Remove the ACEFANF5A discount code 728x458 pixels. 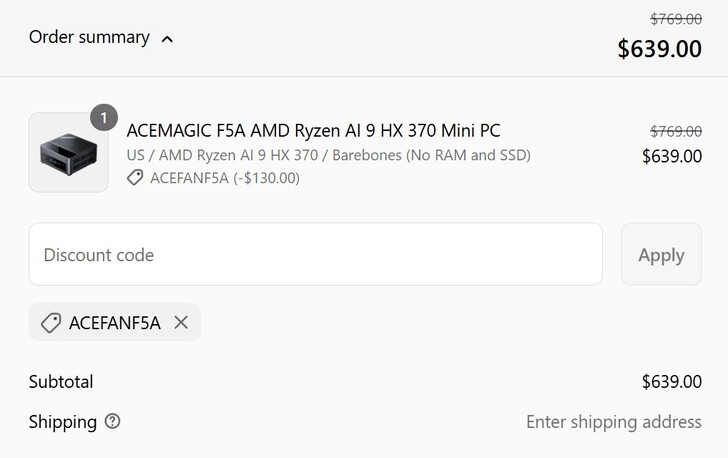(181, 322)
